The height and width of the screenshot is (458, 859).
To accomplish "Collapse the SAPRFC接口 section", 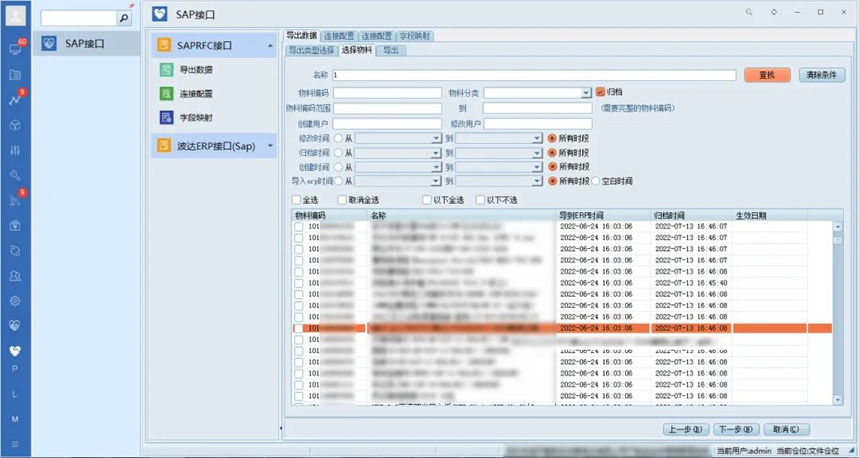I will pyautogui.click(x=270, y=46).
